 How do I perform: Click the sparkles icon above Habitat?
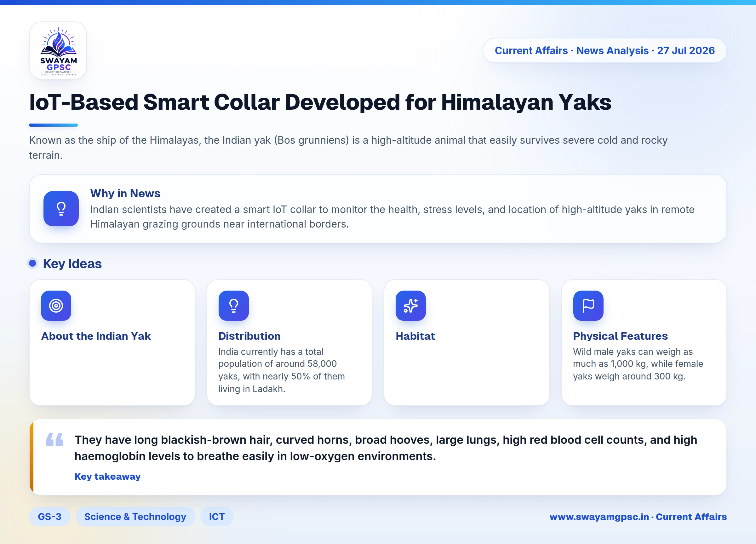point(411,305)
